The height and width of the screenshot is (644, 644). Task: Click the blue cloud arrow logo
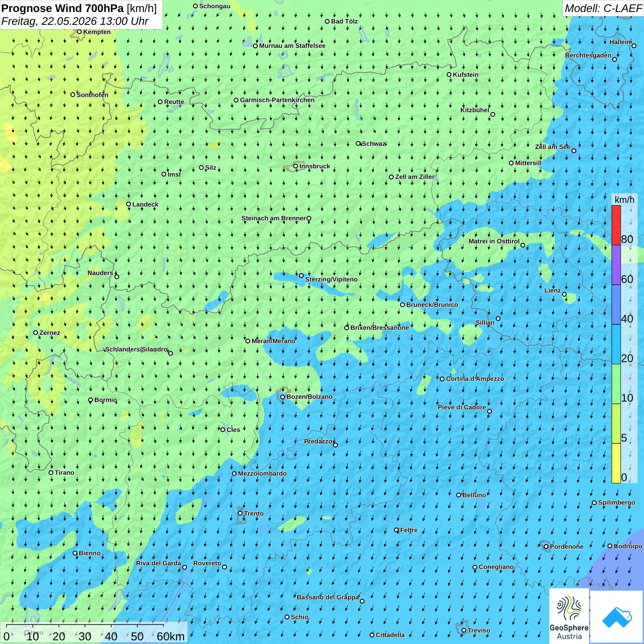tap(616, 616)
